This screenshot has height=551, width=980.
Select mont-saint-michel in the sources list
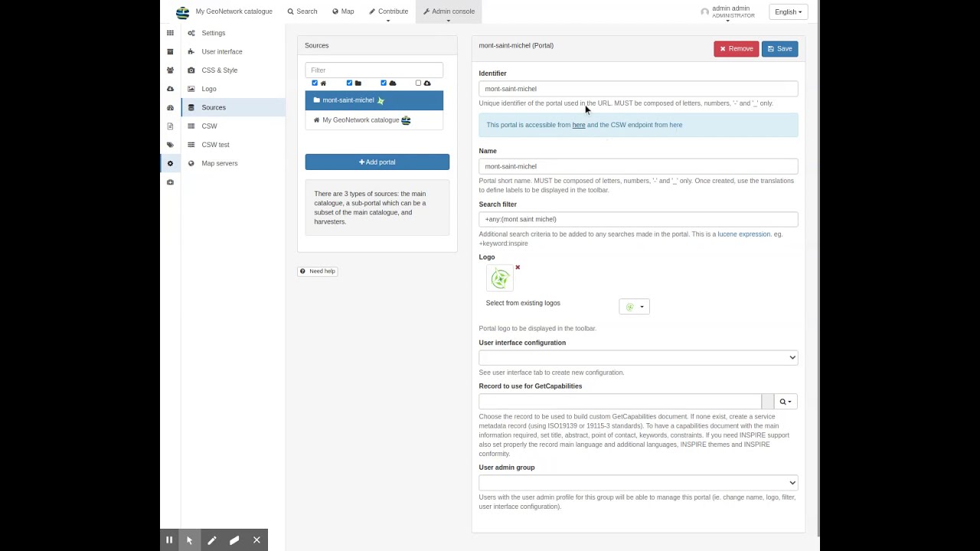click(374, 100)
